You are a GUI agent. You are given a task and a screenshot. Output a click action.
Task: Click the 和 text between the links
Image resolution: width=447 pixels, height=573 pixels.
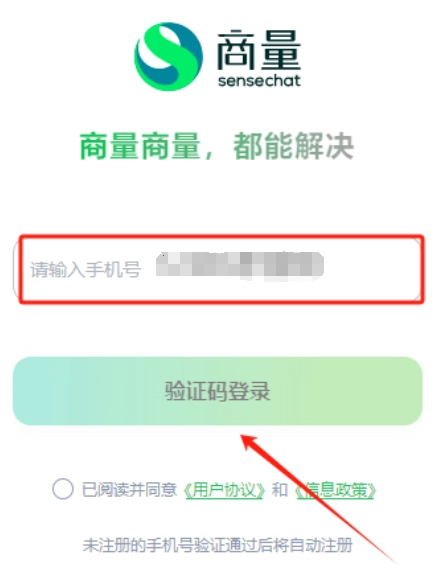280,490
